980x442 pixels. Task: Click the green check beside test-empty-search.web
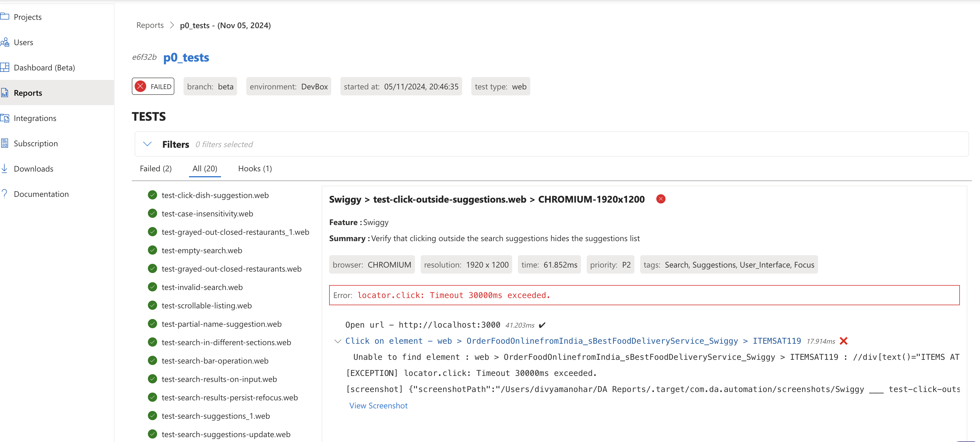pyautogui.click(x=152, y=250)
